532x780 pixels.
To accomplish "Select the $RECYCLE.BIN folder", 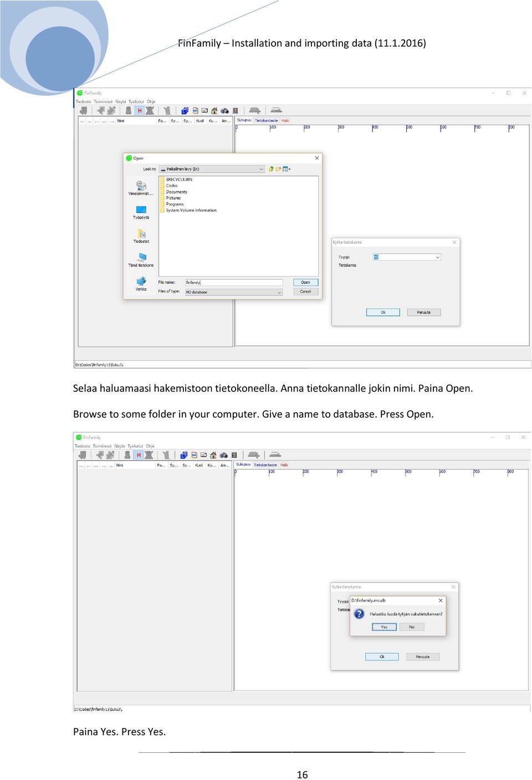I will pyautogui.click(x=176, y=180).
